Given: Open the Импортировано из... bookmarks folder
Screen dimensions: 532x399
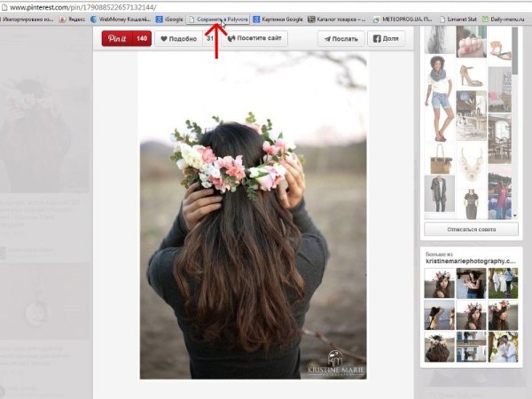Looking at the screenshot, I should (27, 20).
